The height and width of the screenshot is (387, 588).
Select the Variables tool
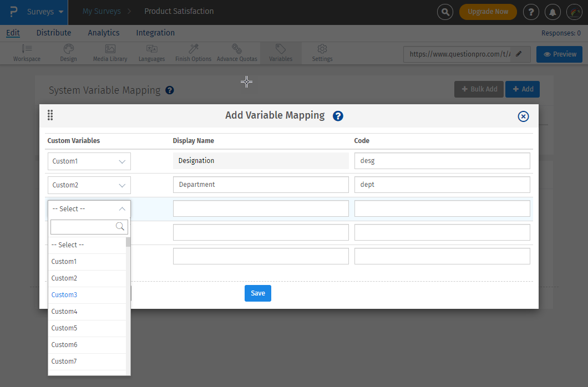click(280, 53)
